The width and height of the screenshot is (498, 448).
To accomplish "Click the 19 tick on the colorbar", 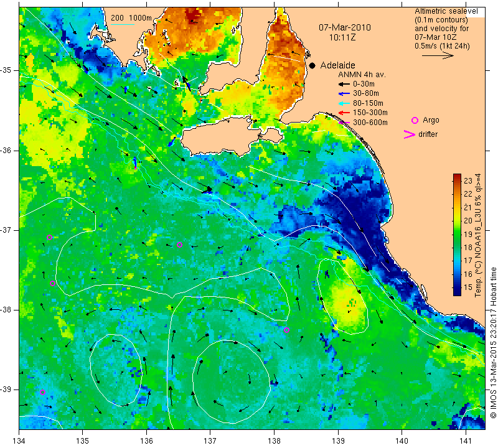I will pos(468,234).
